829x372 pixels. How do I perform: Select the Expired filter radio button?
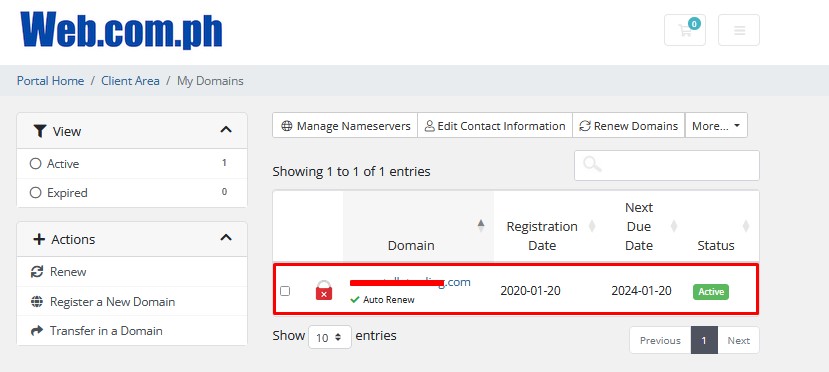(35, 193)
